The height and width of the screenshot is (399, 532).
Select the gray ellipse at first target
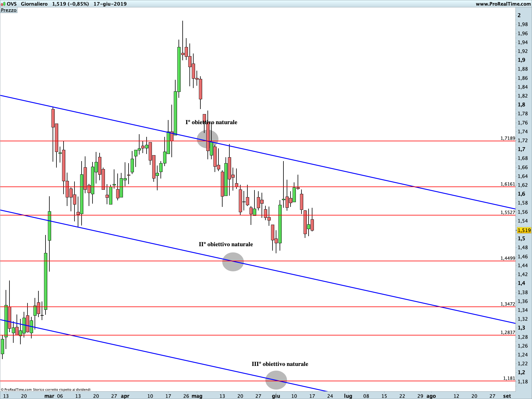click(x=207, y=139)
